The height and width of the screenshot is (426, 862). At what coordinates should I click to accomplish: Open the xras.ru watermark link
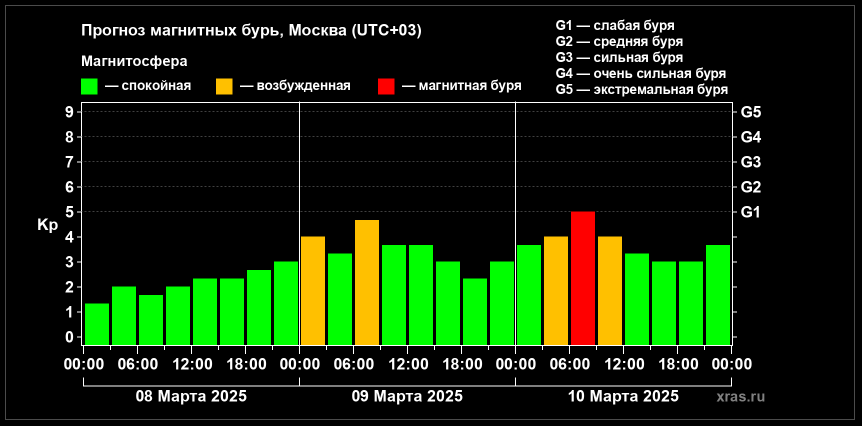coord(747,397)
